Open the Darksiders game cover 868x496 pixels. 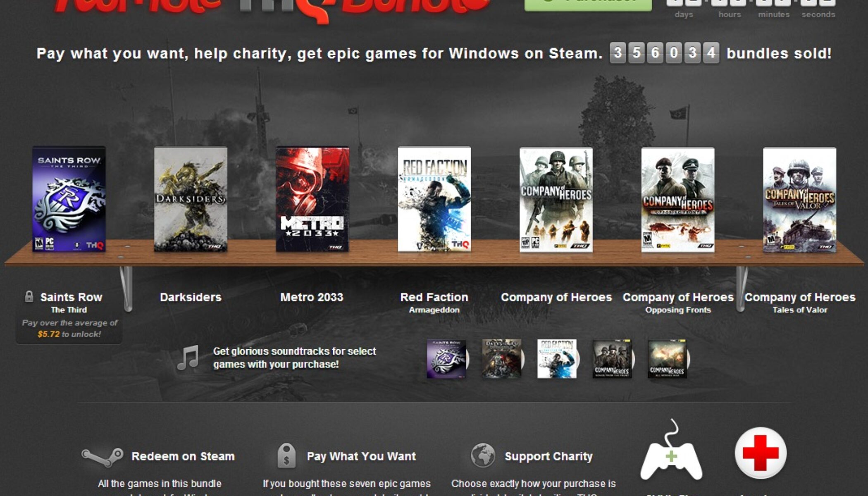click(x=191, y=199)
